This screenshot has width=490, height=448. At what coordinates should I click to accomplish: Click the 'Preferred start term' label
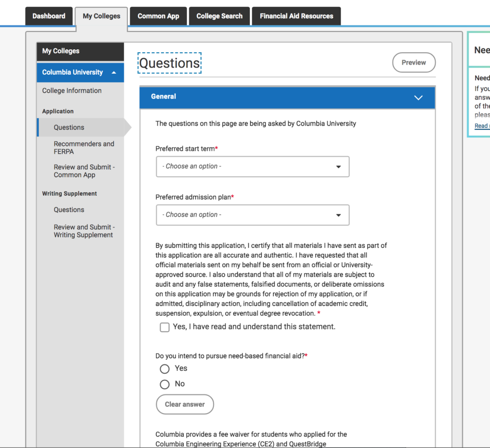click(x=187, y=149)
